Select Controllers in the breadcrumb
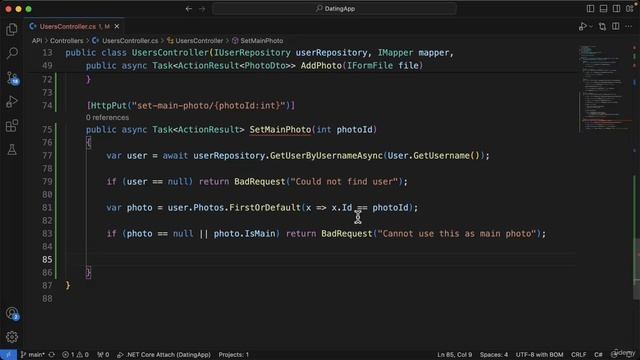This screenshot has height=360, width=640. tap(67, 41)
